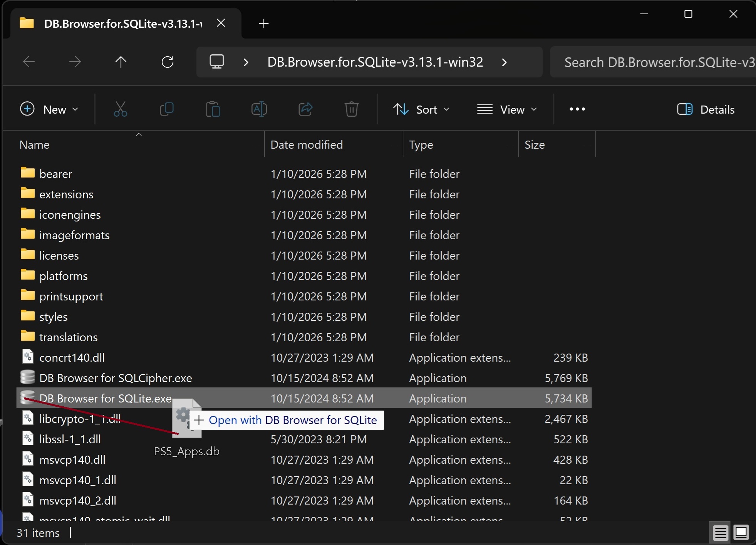756x545 pixels.
Task: Click the 5,769 KB size cell
Action: pos(566,378)
